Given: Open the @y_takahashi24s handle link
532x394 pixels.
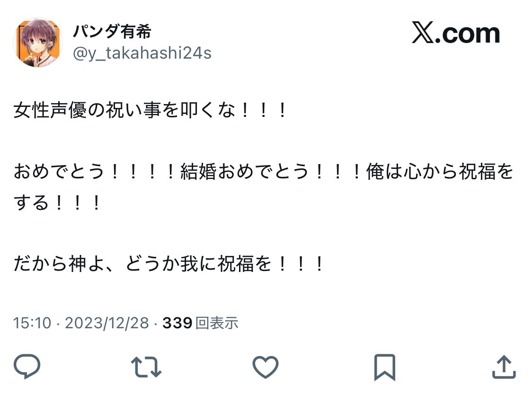Looking at the screenshot, I should point(142,53).
